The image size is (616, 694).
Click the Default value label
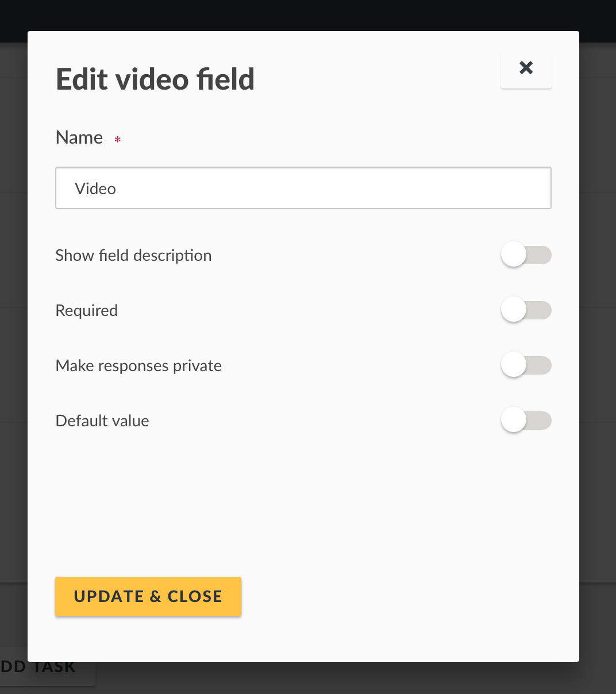click(102, 421)
